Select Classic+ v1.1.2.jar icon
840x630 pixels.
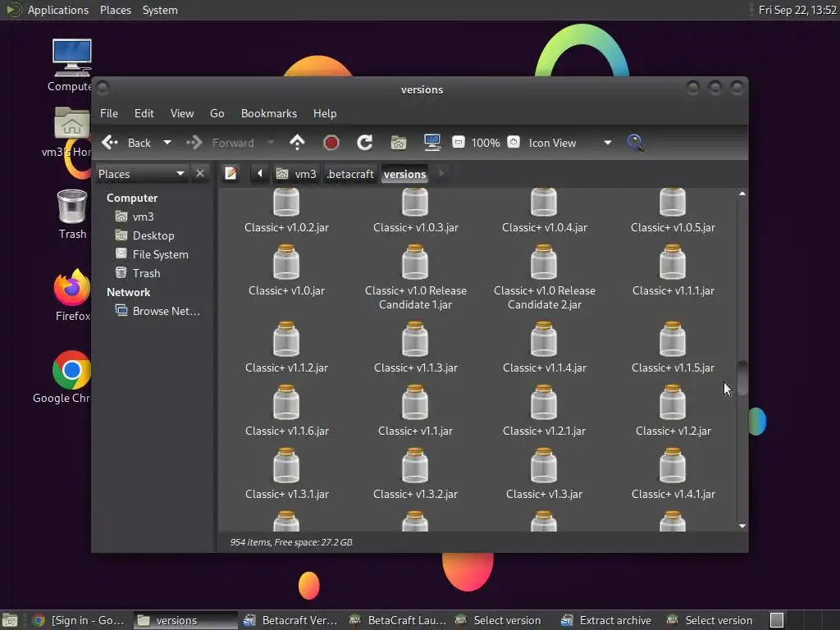coord(286,339)
